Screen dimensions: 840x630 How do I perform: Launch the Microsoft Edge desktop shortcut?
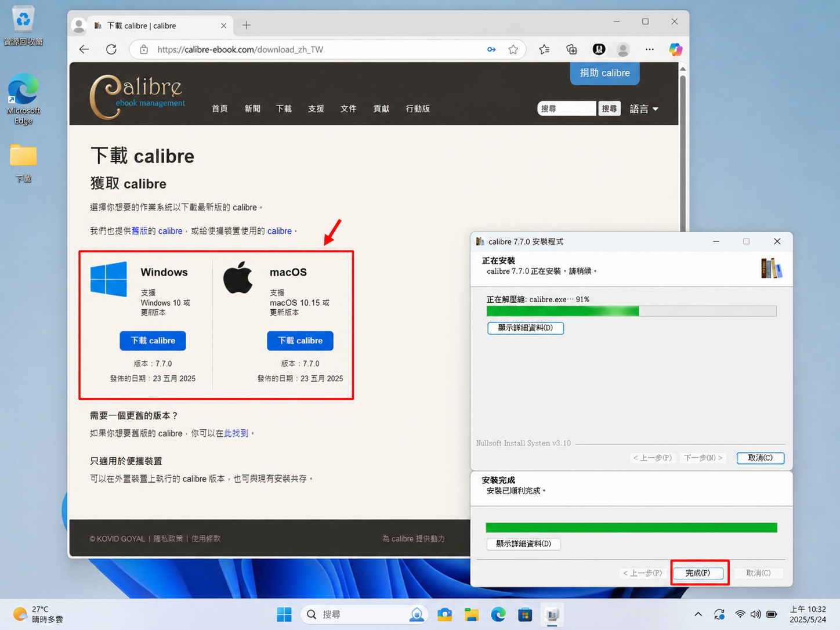pos(23,99)
